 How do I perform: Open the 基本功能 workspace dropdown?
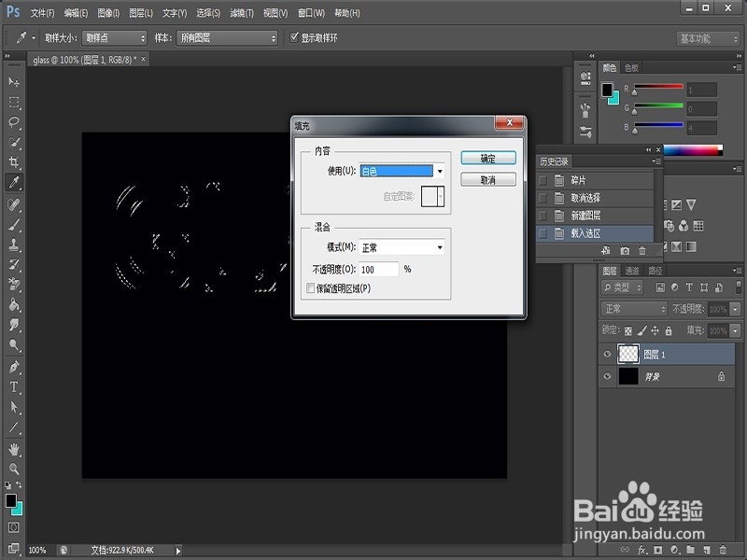coord(708,38)
